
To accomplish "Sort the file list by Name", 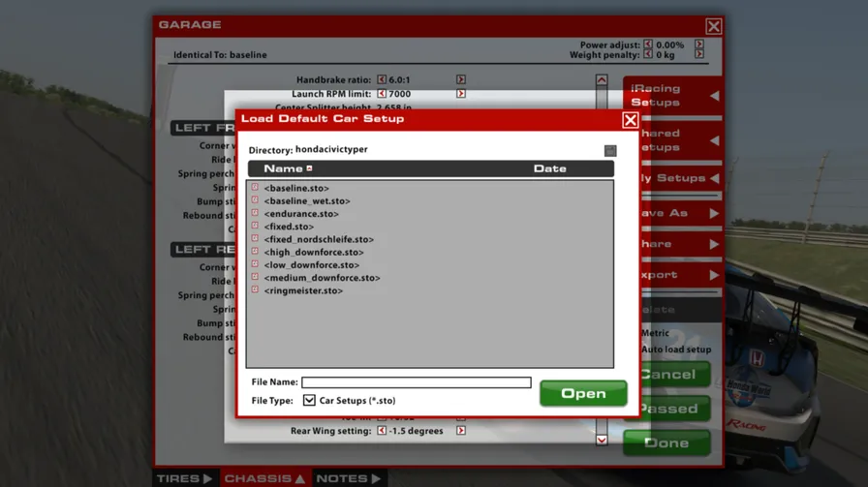I will tap(288, 168).
